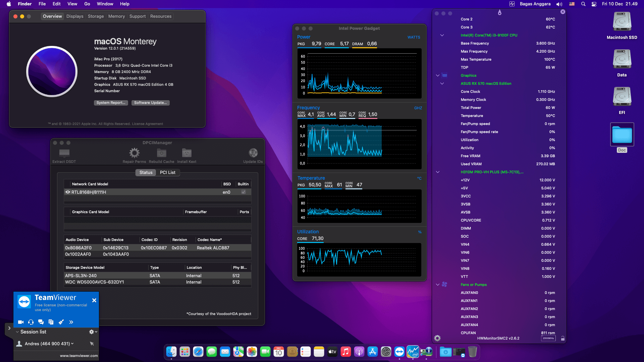Click the CPUFAN 811 rpm row
Image resolution: width=644 pixels, height=362 pixels.
[508, 333]
